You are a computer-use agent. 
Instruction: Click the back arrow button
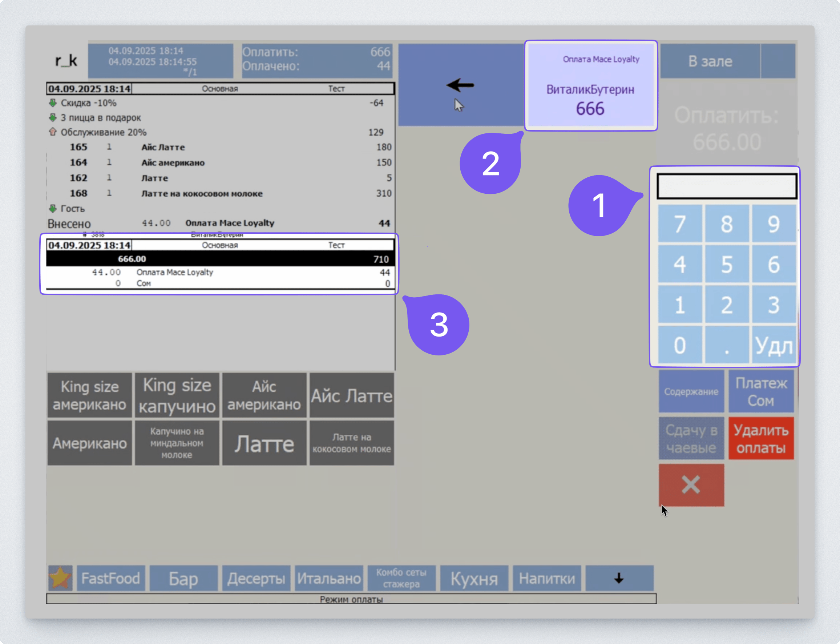click(x=461, y=85)
